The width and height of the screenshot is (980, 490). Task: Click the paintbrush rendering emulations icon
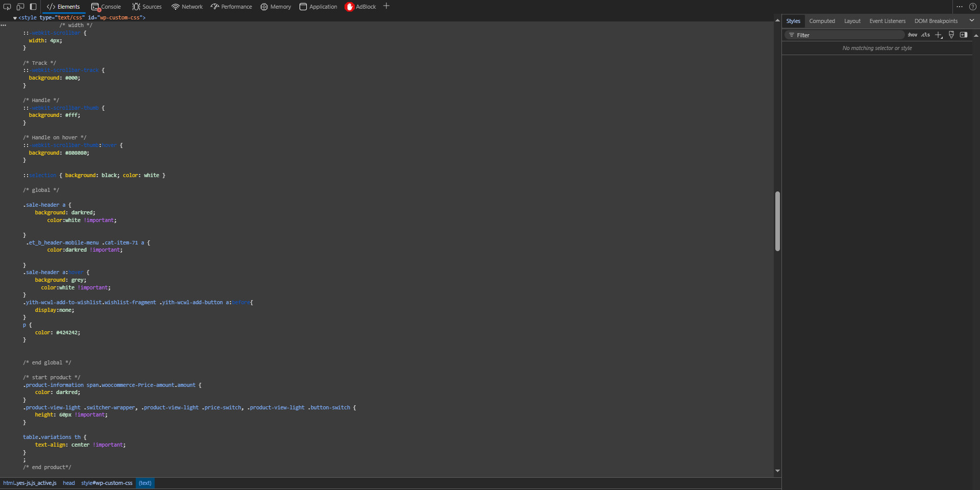pyautogui.click(x=951, y=35)
